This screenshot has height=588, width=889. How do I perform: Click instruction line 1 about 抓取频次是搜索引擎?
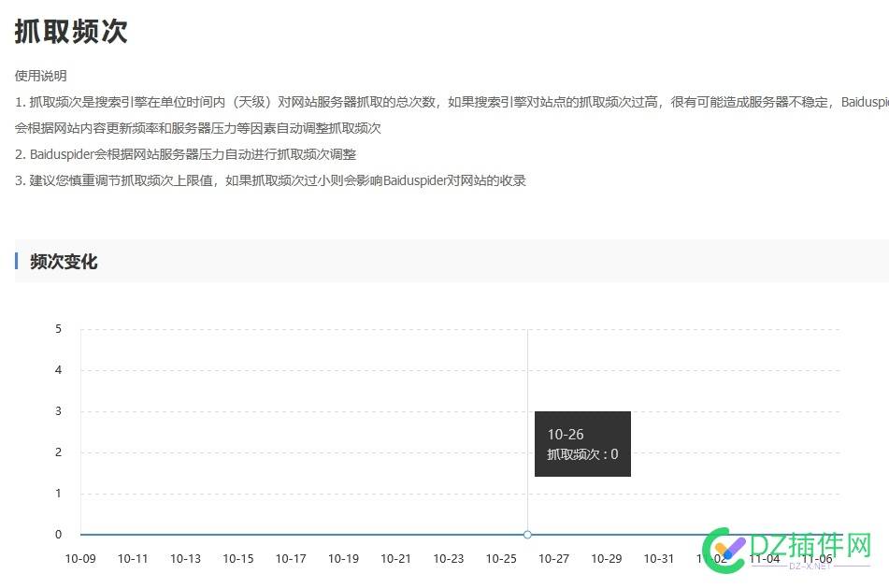click(452, 102)
